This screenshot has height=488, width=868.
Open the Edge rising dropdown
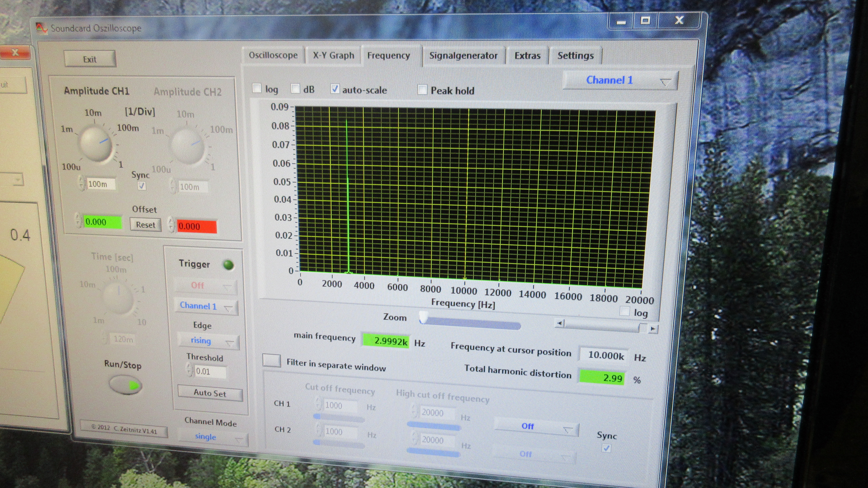(208, 341)
